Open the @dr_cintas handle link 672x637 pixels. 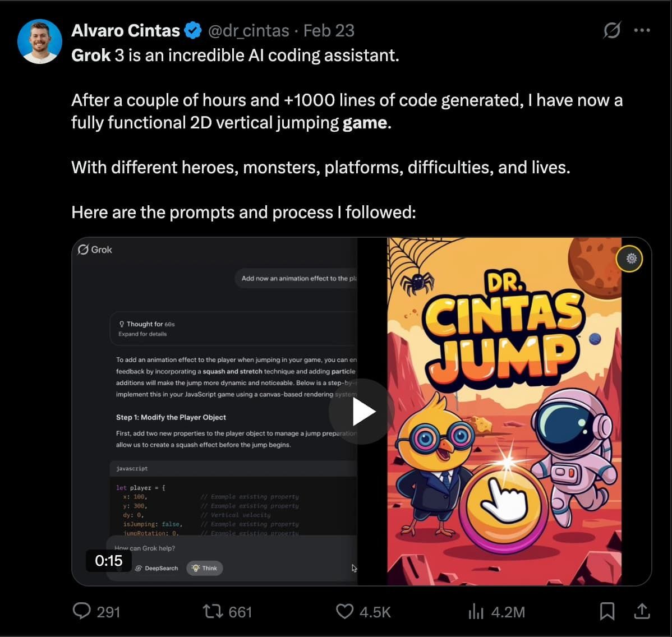tap(248, 30)
